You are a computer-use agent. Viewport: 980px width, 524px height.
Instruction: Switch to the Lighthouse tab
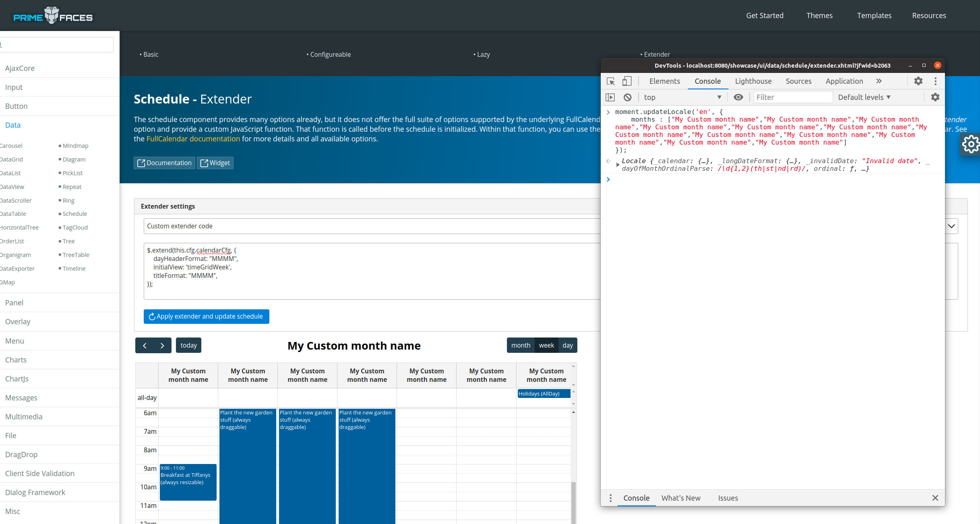[753, 81]
